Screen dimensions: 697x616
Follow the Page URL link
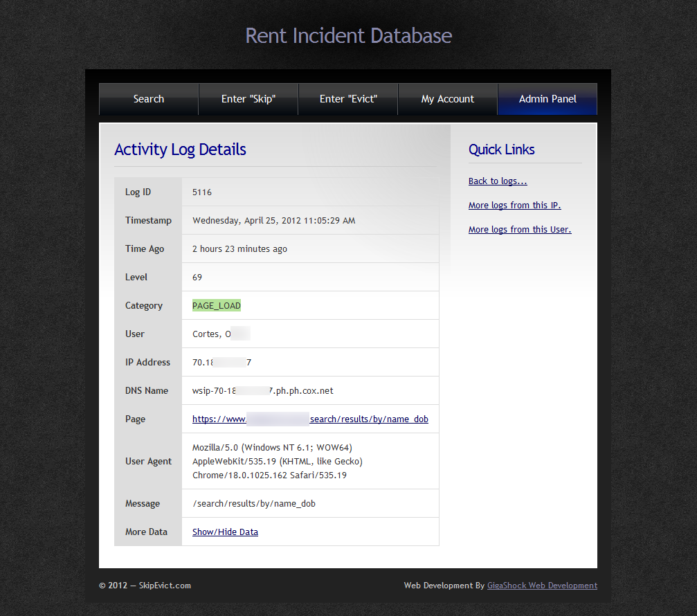(310, 419)
